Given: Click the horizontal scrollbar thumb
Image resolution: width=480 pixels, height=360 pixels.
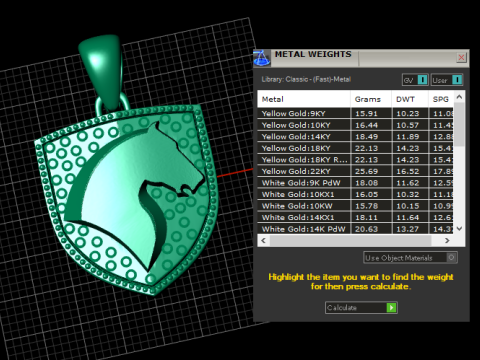Looking at the screenshot, I should (350, 240).
